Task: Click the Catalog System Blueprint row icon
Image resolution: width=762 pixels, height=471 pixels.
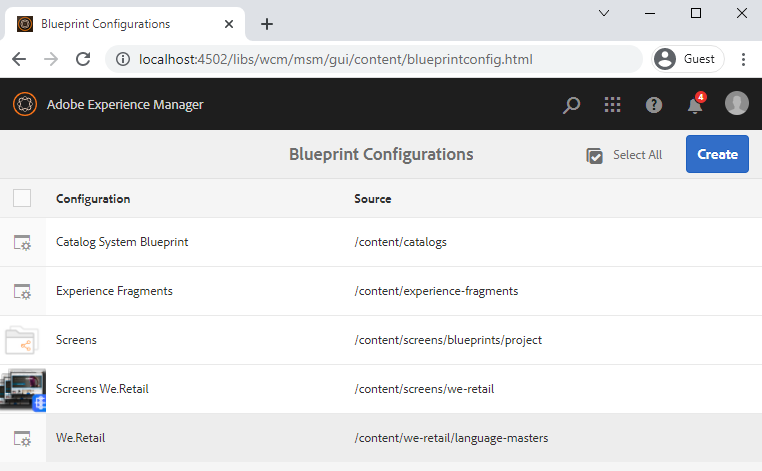Action: 22,242
